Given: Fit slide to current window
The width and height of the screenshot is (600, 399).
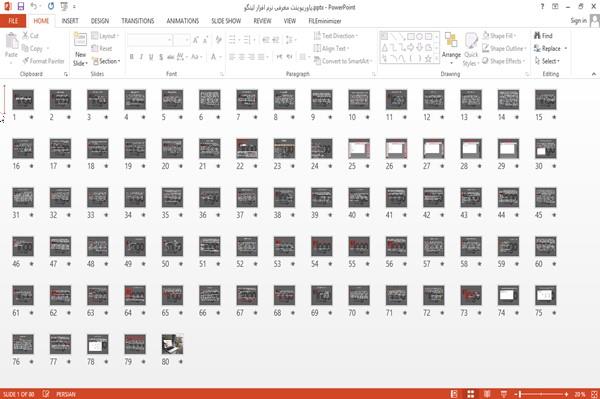Looking at the screenshot, I should coord(594,394).
